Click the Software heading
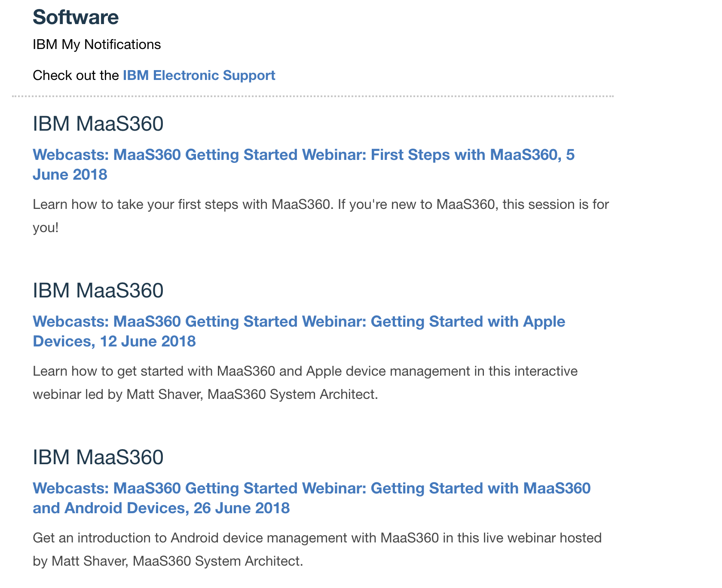722x588 pixels. [76, 18]
